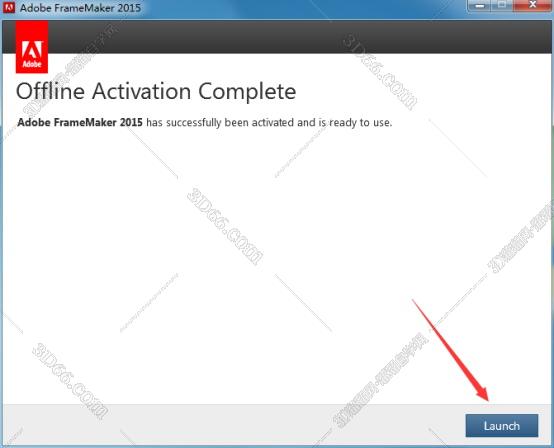Maximize the Adobe FrameMaker 2015 window

coord(502,5)
